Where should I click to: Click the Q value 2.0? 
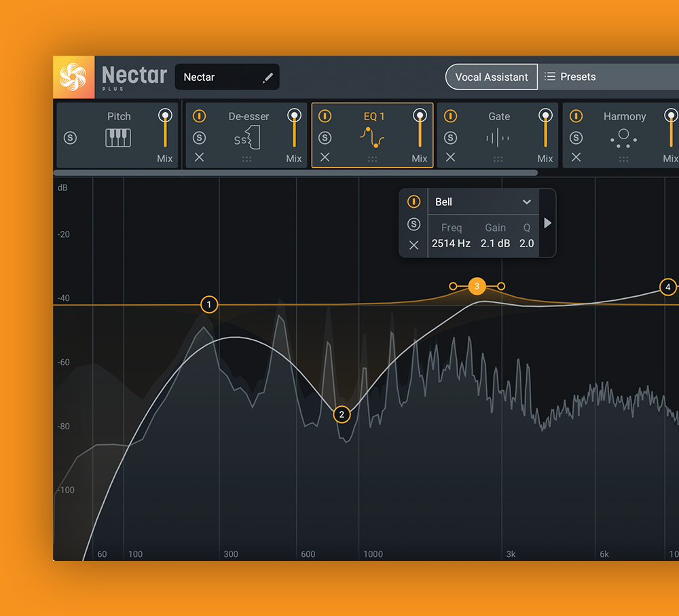point(527,243)
